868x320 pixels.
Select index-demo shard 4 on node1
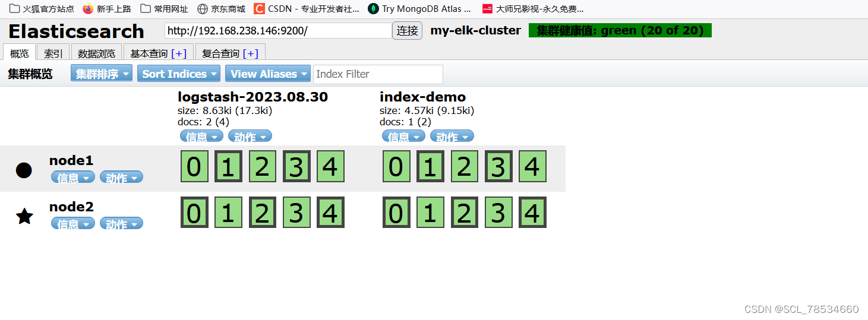pyautogui.click(x=532, y=166)
